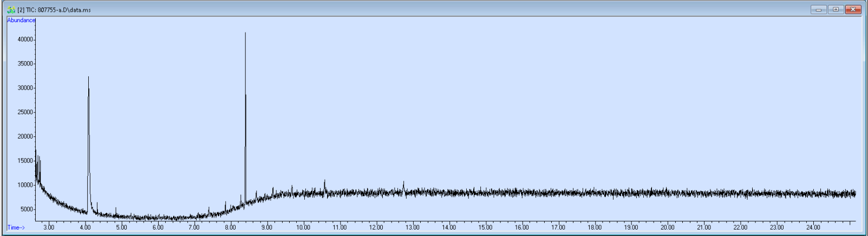Click the small peak near 12.75 minutes

click(x=403, y=187)
